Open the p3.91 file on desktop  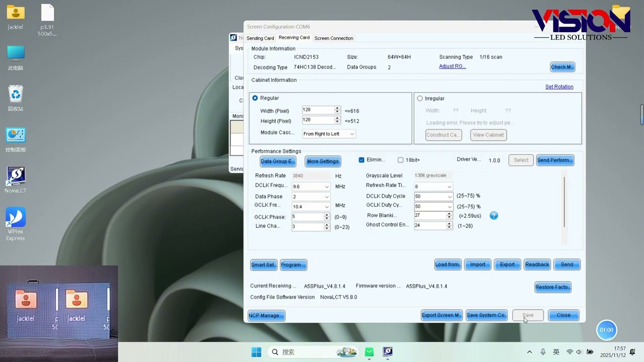pos(47,20)
